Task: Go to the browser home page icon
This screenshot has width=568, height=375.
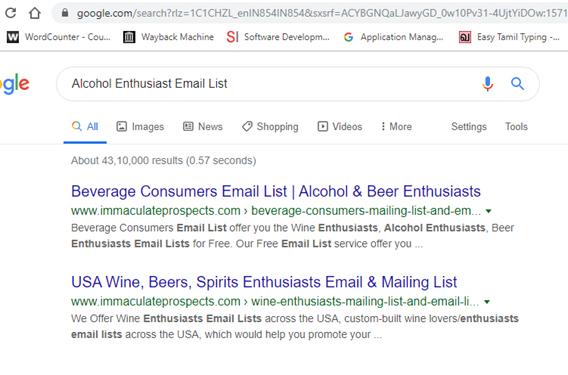Action: tap(35, 13)
